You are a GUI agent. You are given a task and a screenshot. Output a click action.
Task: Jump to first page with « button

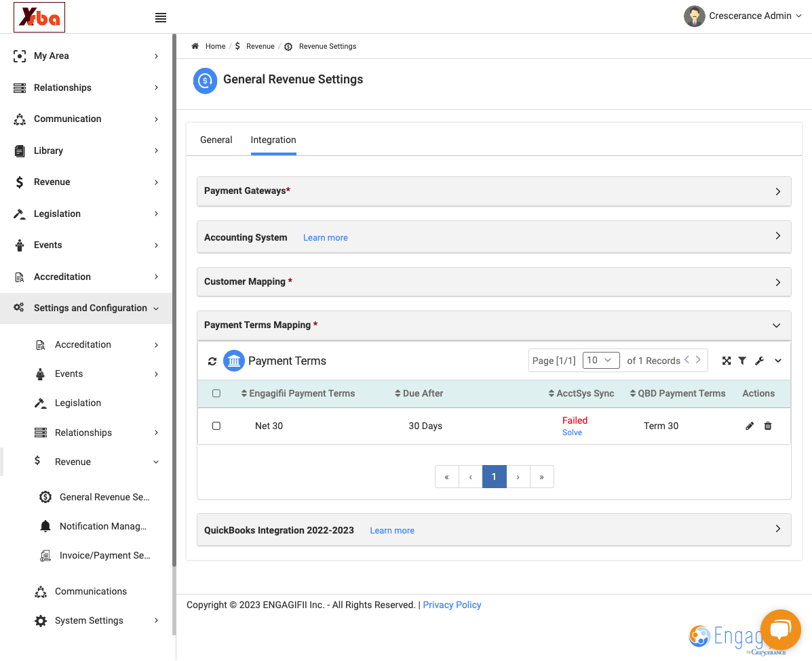tap(446, 477)
